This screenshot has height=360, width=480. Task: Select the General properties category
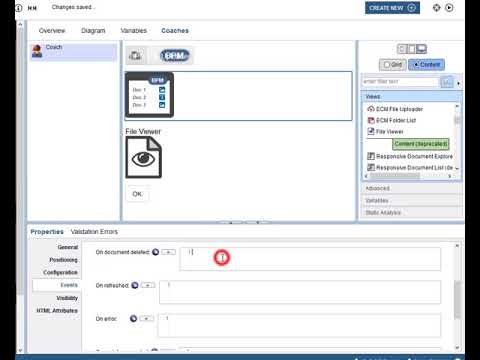click(68, 247)
